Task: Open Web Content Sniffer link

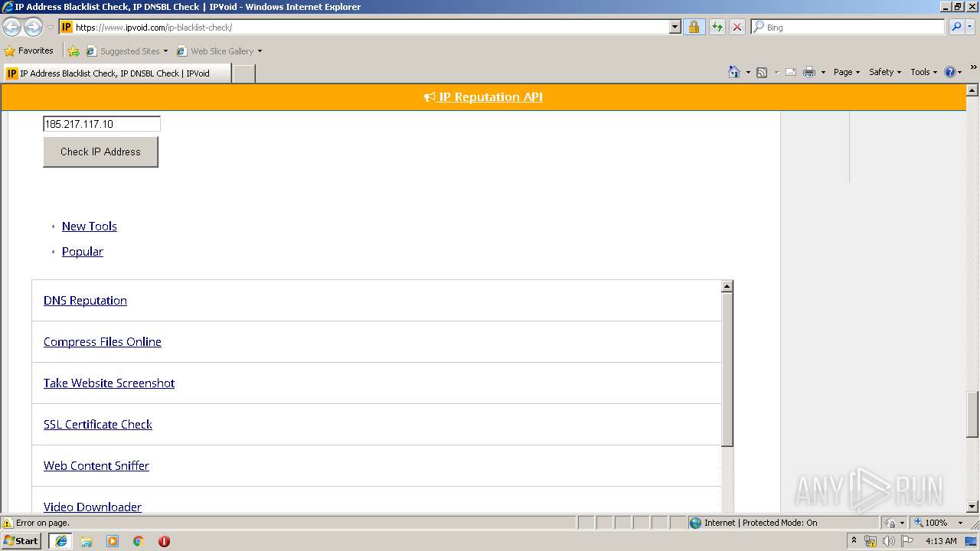Action: (96, 466)
